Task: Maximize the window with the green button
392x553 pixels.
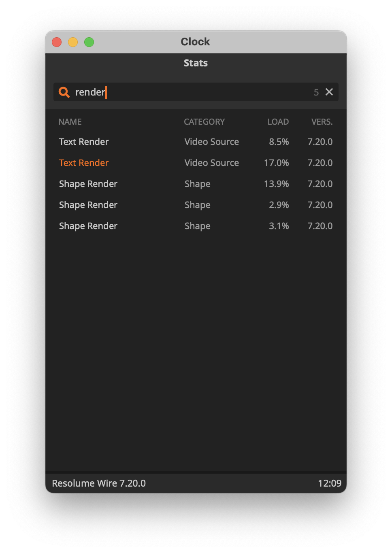Action: 89,42
